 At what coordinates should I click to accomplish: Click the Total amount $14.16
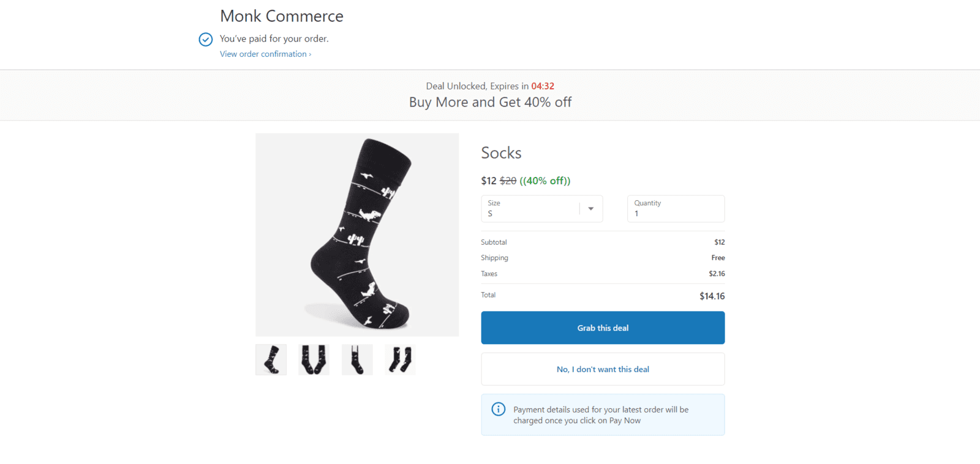[712, 296]
